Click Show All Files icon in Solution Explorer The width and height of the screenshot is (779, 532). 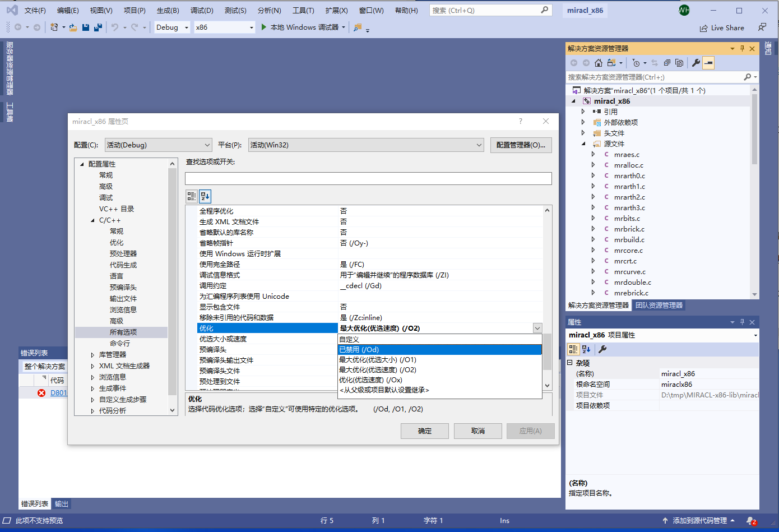point(679,63)
